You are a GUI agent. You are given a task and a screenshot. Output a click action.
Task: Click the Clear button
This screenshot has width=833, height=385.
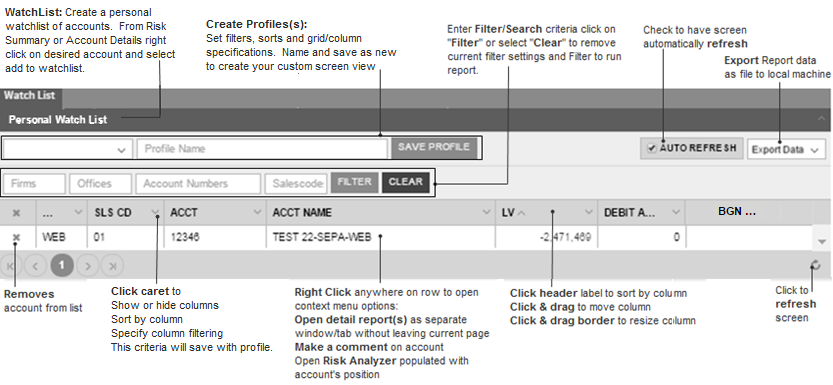point(405,182)
